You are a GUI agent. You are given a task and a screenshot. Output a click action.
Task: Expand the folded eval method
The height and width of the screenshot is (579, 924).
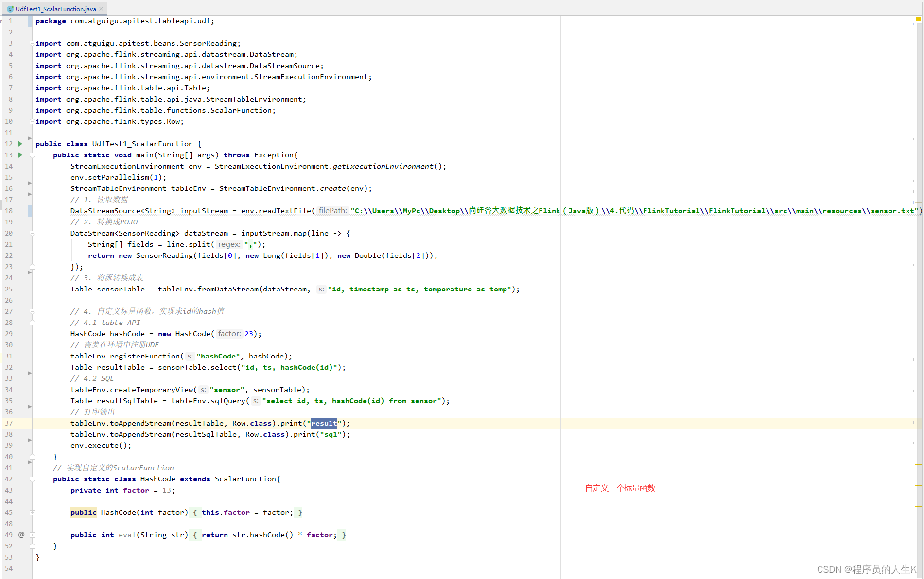32,535
